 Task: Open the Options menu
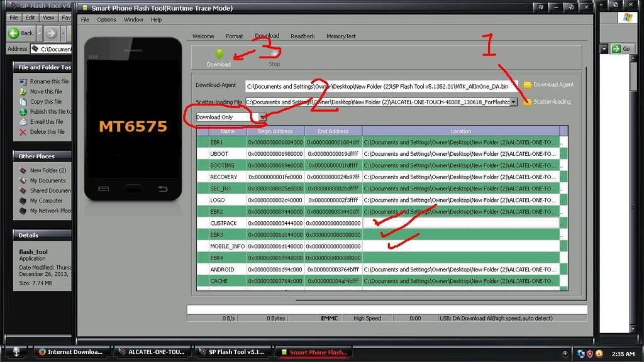point(106,19)
